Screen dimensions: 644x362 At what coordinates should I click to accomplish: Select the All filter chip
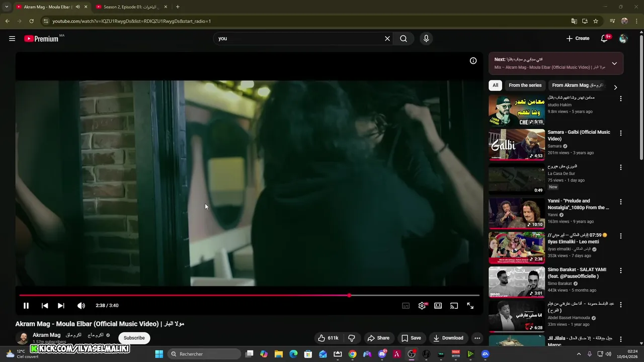coord(495,85)
